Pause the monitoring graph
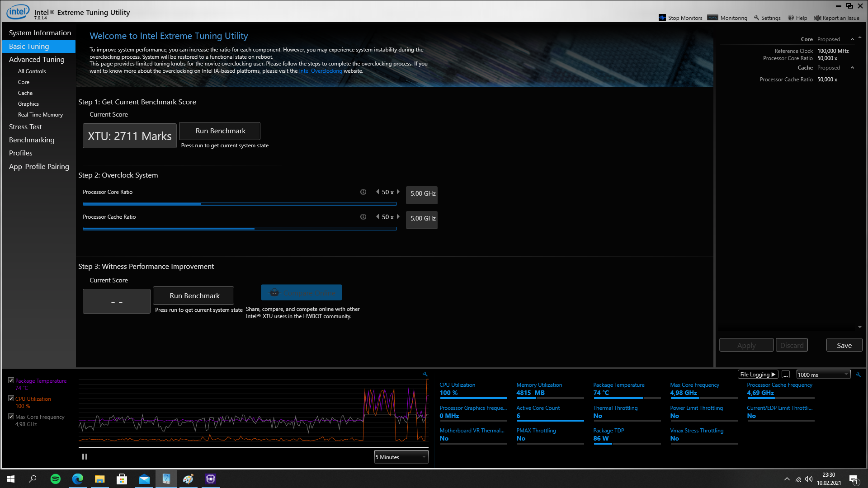This screenshot has width=868, height=488. pyautogui.click(x=85, y=457)
